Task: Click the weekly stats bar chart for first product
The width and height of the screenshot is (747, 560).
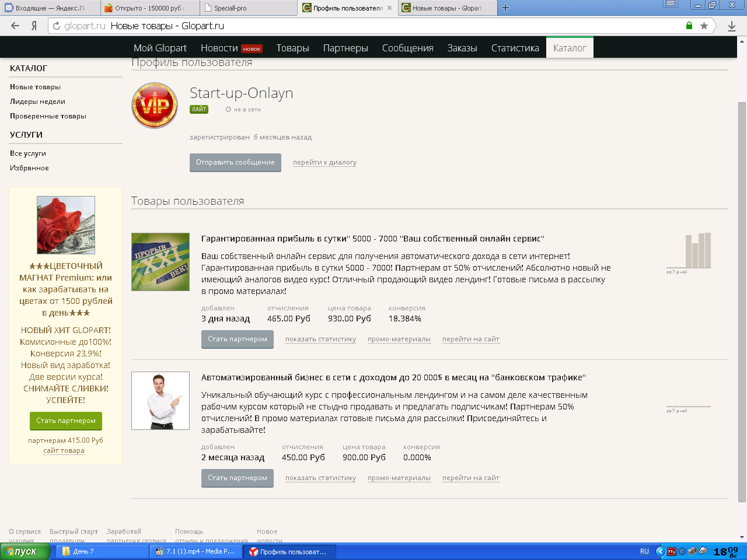Action: (689, 251)
